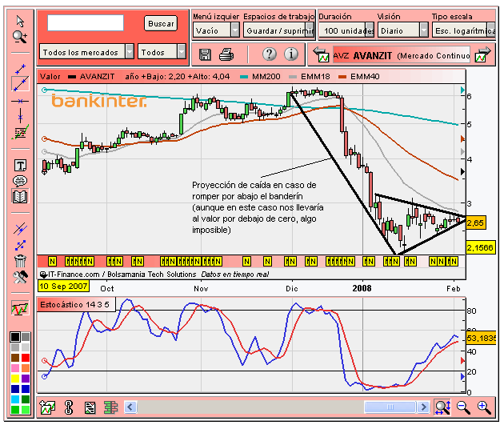504x425 pixels.
Task: Open the information icon
Action: point(291,54)
